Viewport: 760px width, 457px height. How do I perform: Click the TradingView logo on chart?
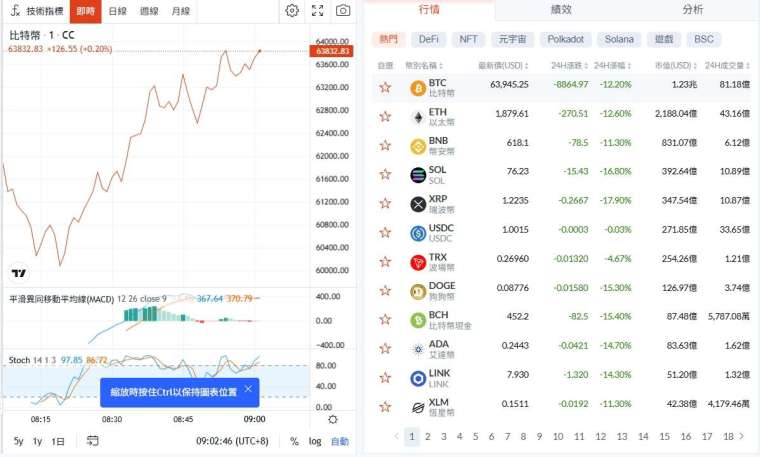pos(18,273)
